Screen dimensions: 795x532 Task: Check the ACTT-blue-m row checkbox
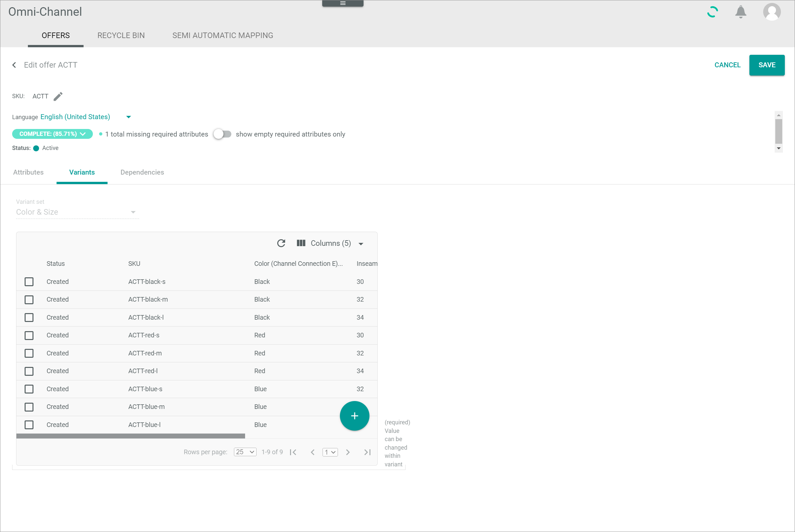click(29, 407)
